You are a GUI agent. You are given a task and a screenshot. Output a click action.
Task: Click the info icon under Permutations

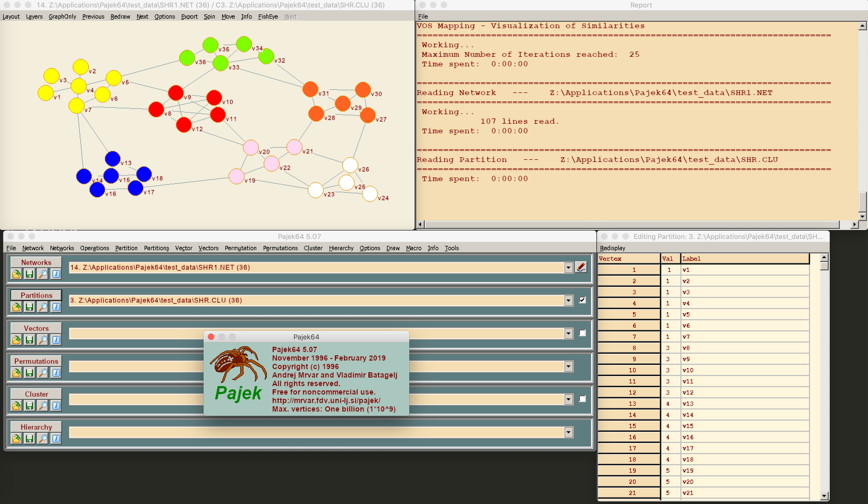[x=56, y=373]
